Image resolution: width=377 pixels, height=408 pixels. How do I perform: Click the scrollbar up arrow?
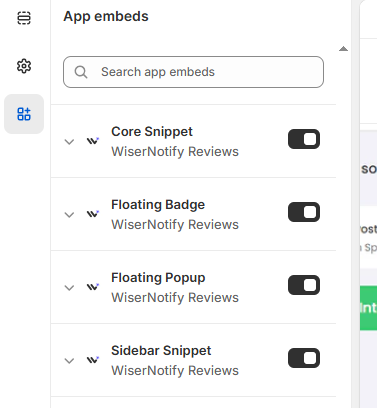coord(343,49)
